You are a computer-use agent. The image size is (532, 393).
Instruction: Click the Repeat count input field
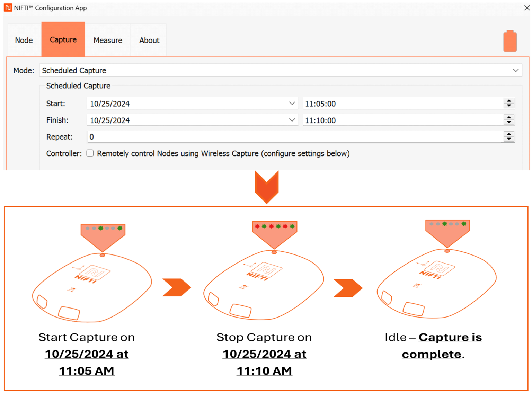click(x=295, y=137)
